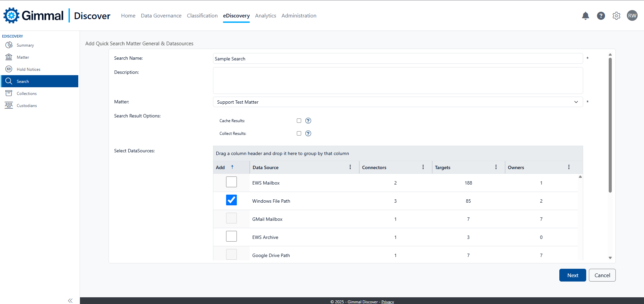
Task: Collapse the sidebar with double chevron icon
Action: click(70, 300)
